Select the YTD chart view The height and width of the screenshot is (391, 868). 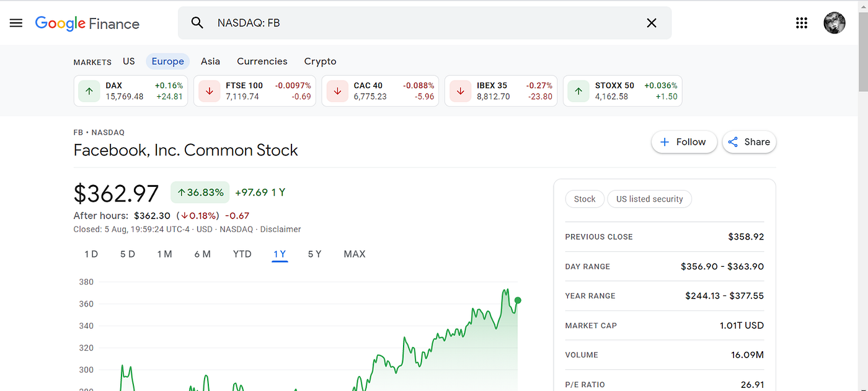[242, 254]
